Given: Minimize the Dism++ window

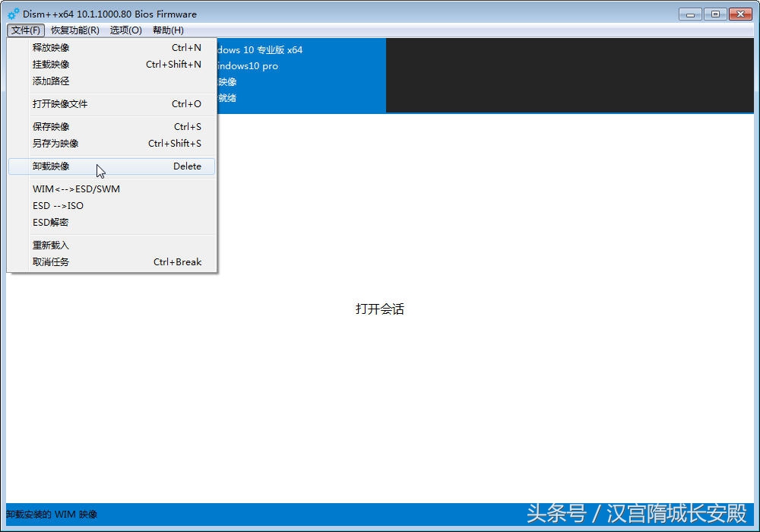Looking at the screenshot, I should point(691,14).
